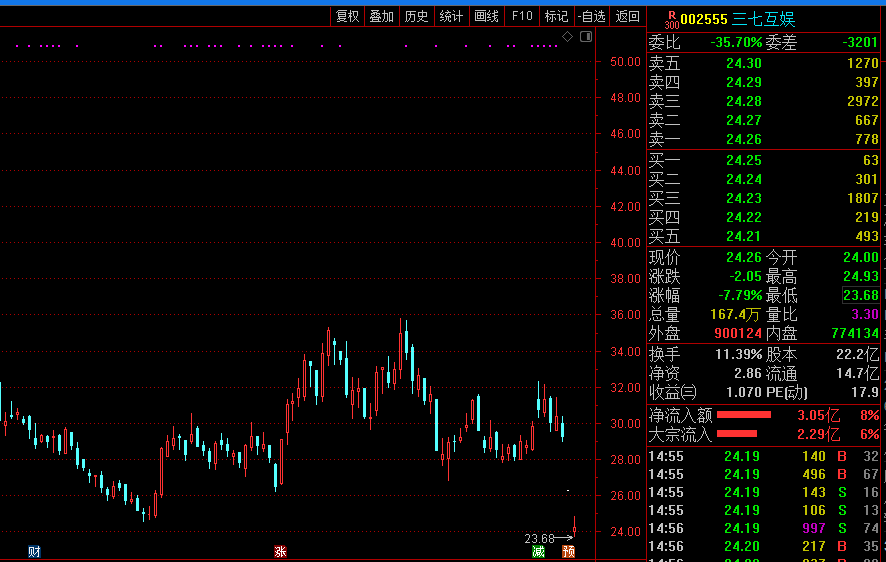Remove stock via -自选 button
The image size is (886, 562).
pos(591,16)
